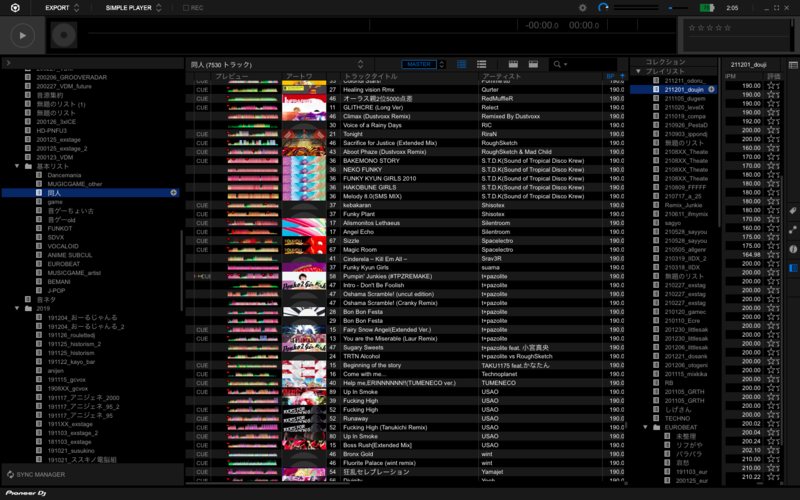Select the Remix_Junkie playlist in right panel
Screen dimensions: 800x500
click(683, 205)
